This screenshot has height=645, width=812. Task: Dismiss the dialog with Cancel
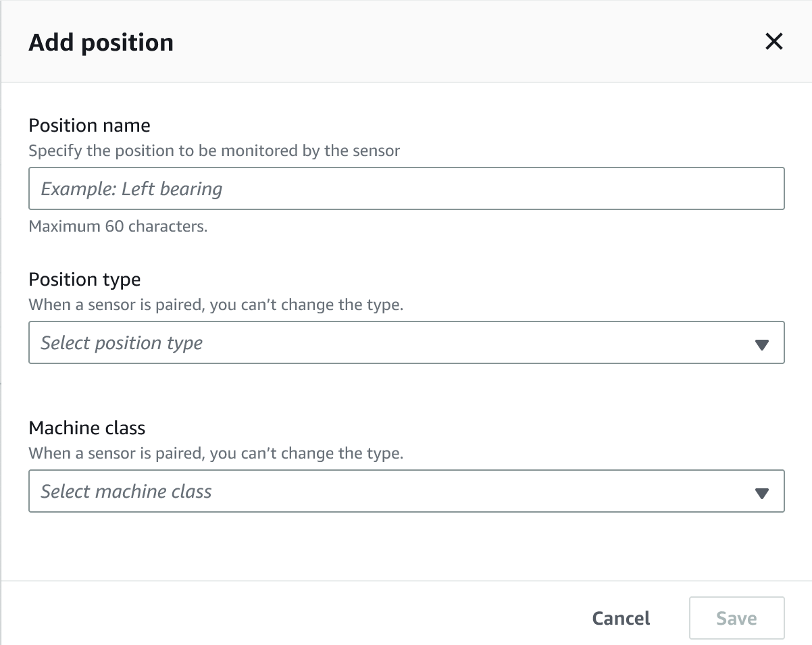point(620,618)
